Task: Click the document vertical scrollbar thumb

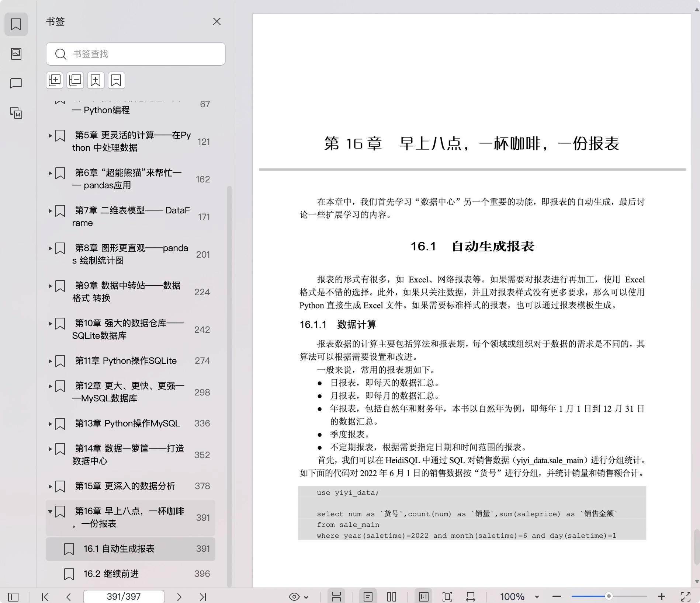Action: (697, 547)
